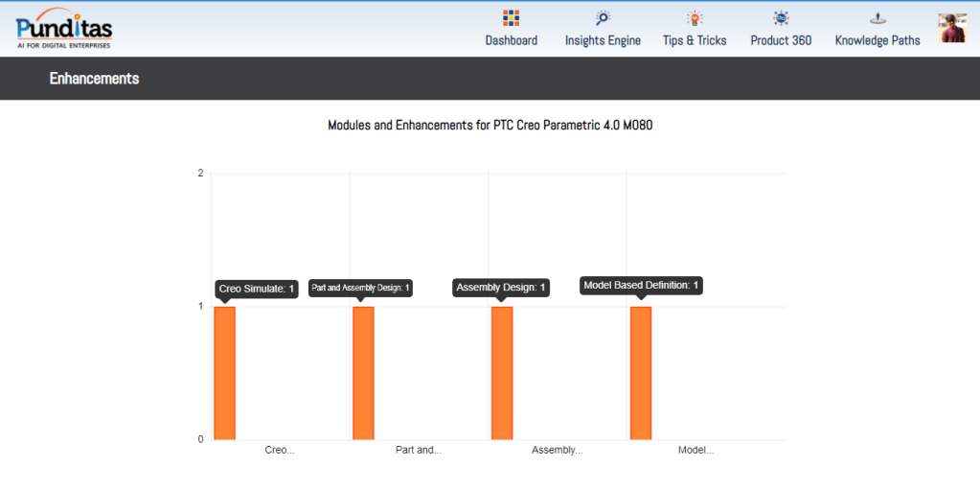
Task: Select the Model Based Definition bar
Action: (x=641, y=372)
